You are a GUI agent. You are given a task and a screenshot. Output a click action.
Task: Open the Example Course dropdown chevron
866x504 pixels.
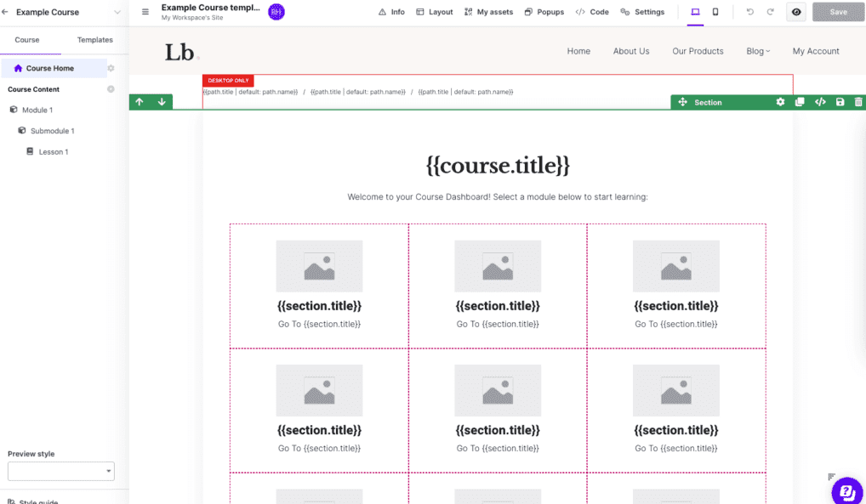117,12
